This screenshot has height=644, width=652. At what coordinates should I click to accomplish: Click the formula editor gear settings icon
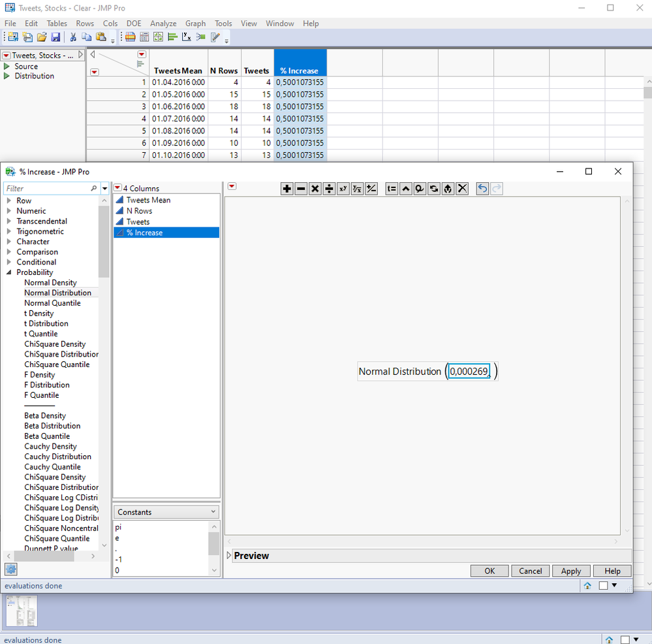click(x=10, y=569)
